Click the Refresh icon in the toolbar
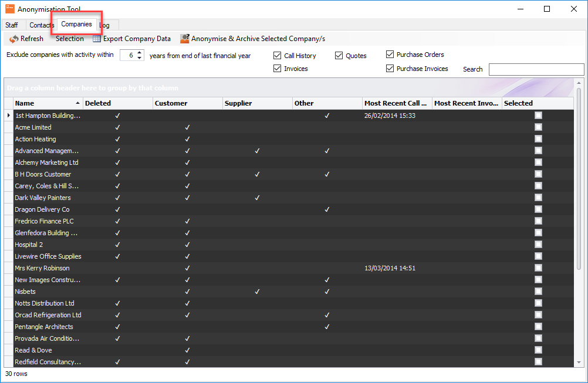588x383 pixels. (x=14, y=39)
